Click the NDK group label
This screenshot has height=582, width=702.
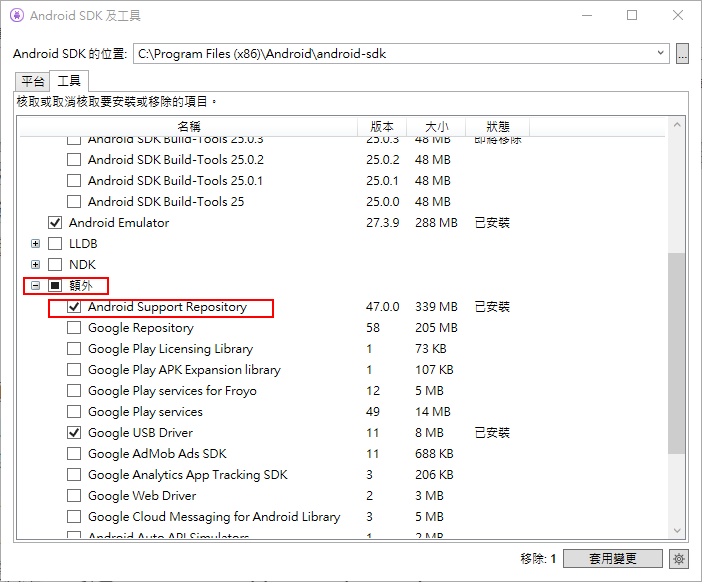82,265
